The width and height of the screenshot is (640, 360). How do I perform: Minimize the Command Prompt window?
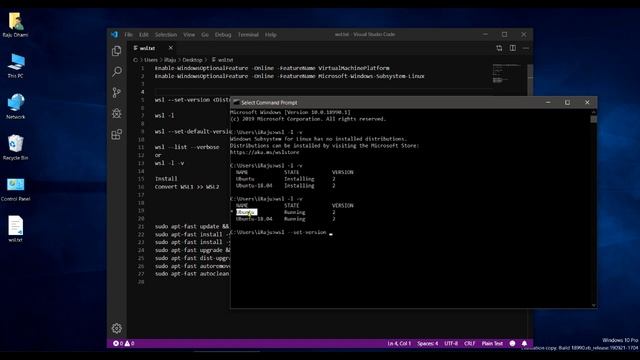click(548, 102)
